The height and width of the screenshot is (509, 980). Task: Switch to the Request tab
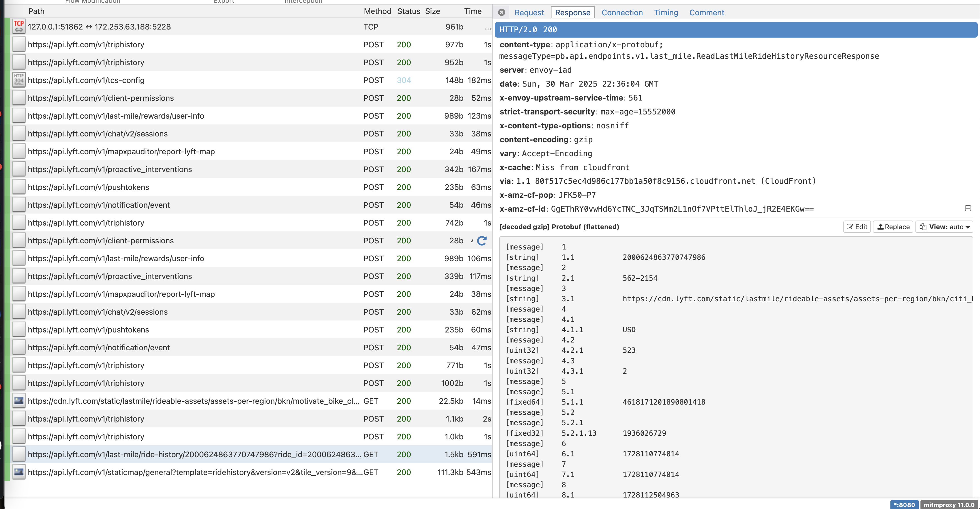click(x=529, y=13)
